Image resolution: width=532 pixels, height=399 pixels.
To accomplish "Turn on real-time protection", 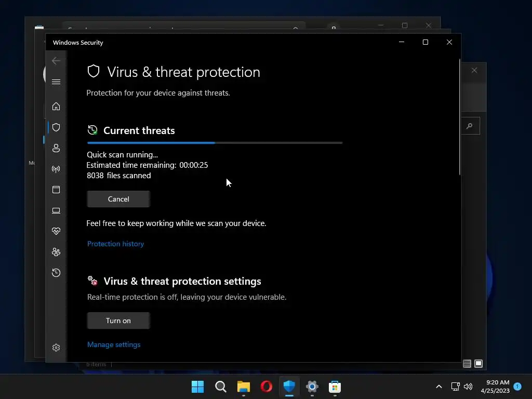I will [118, 321].
